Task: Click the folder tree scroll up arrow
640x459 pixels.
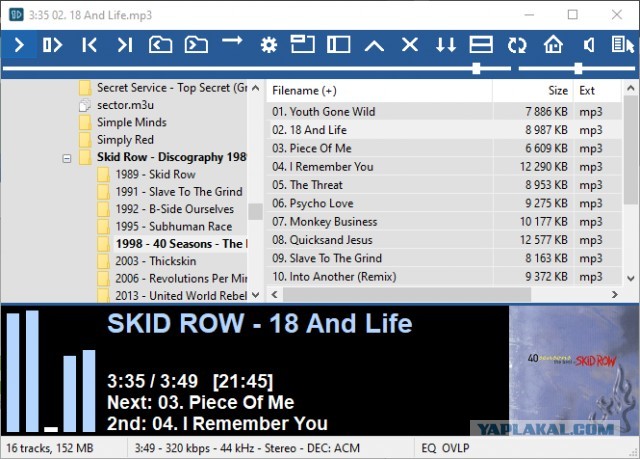Action: point(256,88)
